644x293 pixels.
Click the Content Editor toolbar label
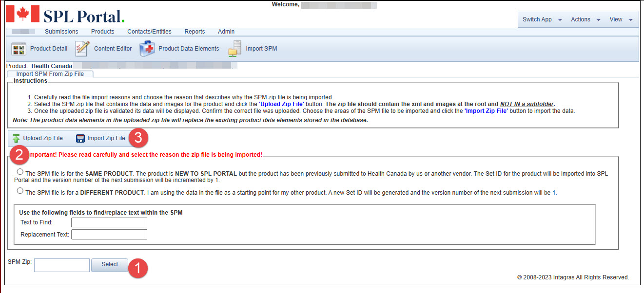click(x=113, y=49)
